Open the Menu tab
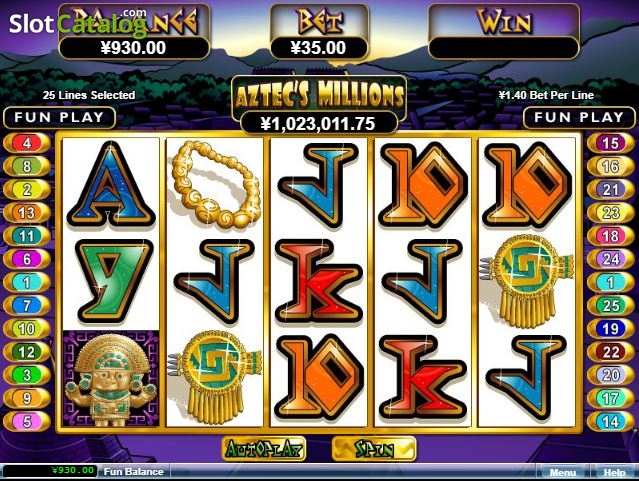 tap(562, 472)
